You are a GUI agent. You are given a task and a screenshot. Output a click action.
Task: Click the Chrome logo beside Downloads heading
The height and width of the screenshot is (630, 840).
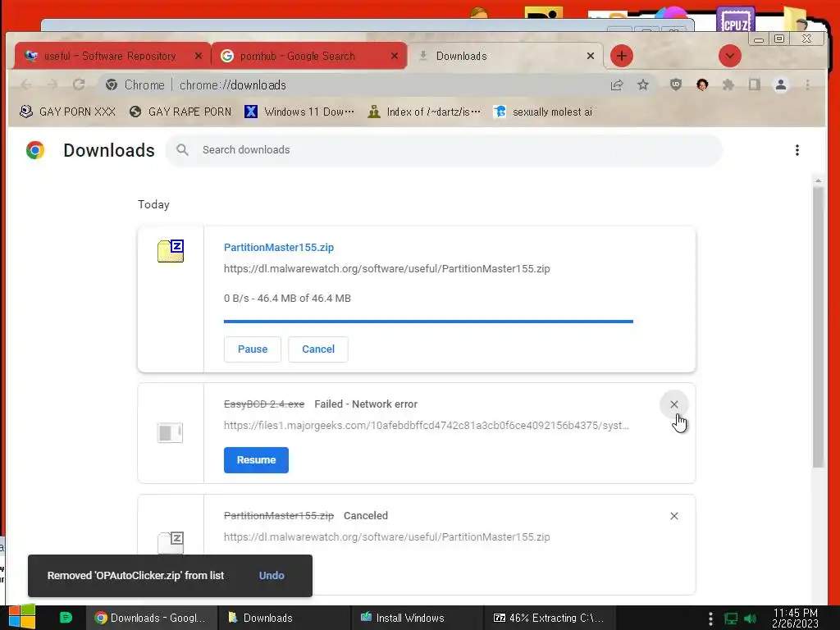(x=35, y=150)
